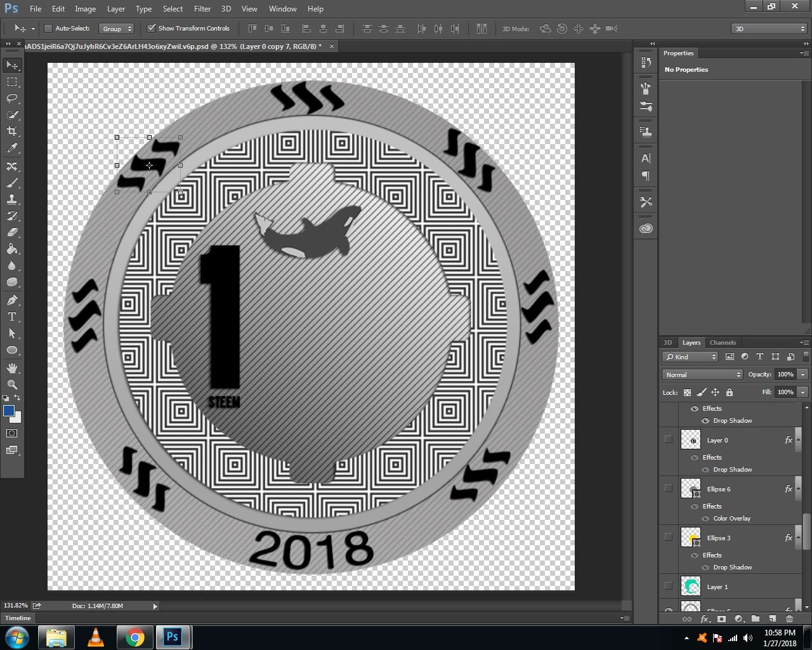Show the Ellipse 6 layer
The image size is (812, 650).
pyautogui.click(x=668, y=488)
